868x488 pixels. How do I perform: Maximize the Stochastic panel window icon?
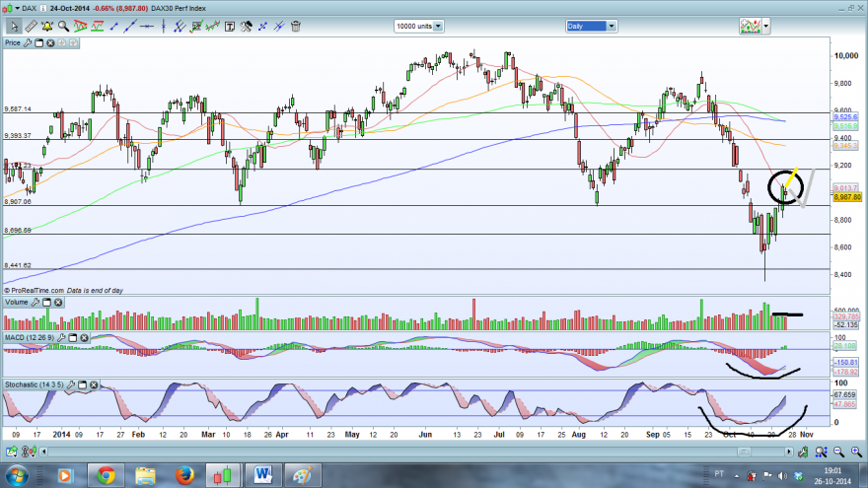83,384
